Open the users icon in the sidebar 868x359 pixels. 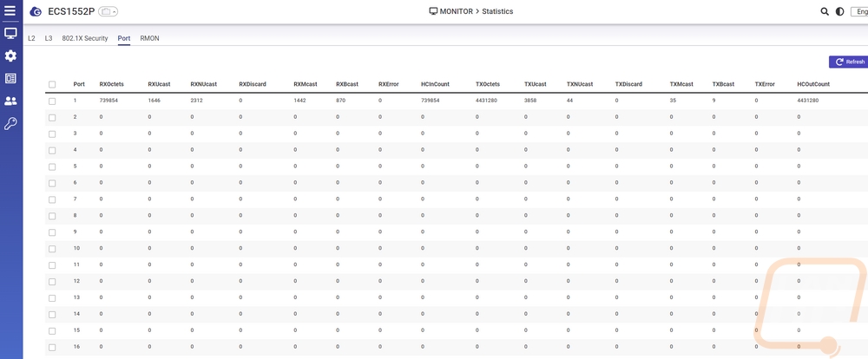click(x=10, y=101)
